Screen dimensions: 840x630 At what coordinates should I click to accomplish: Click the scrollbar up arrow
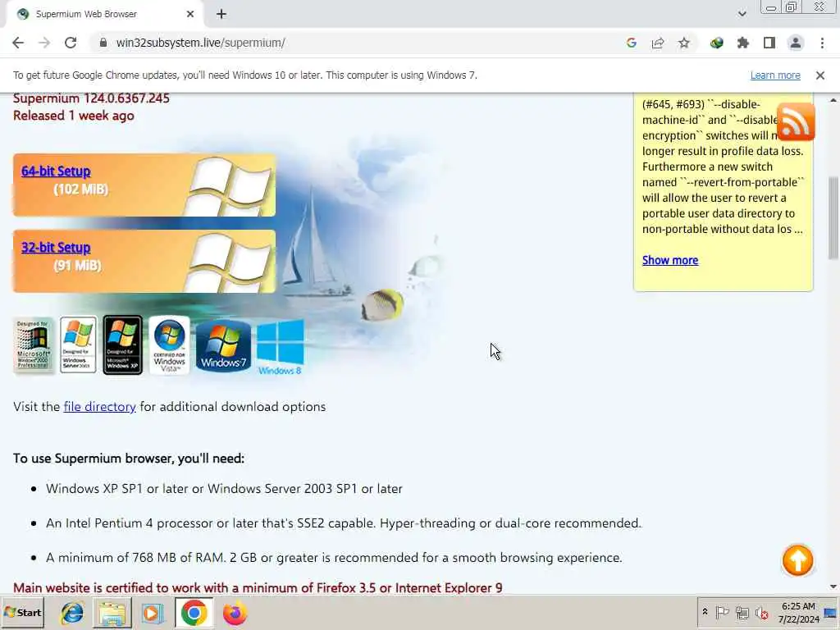[x=833, y=100]
